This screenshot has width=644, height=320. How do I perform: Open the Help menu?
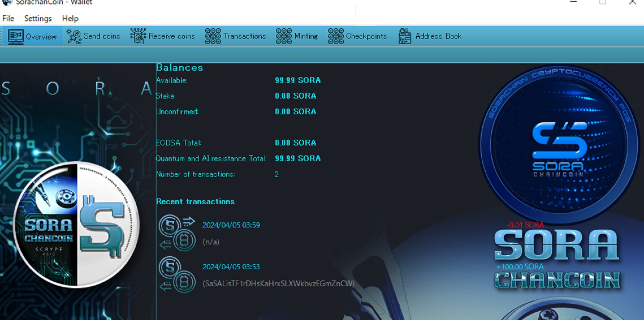pyautogui.click(x=70, y=18)
